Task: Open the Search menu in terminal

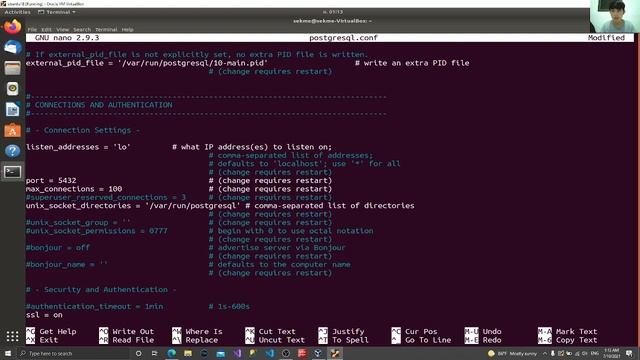Action: tap(82, 29)
